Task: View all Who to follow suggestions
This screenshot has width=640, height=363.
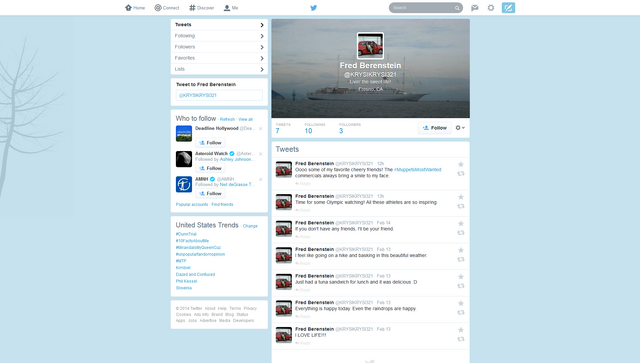Action: [245, 119]
